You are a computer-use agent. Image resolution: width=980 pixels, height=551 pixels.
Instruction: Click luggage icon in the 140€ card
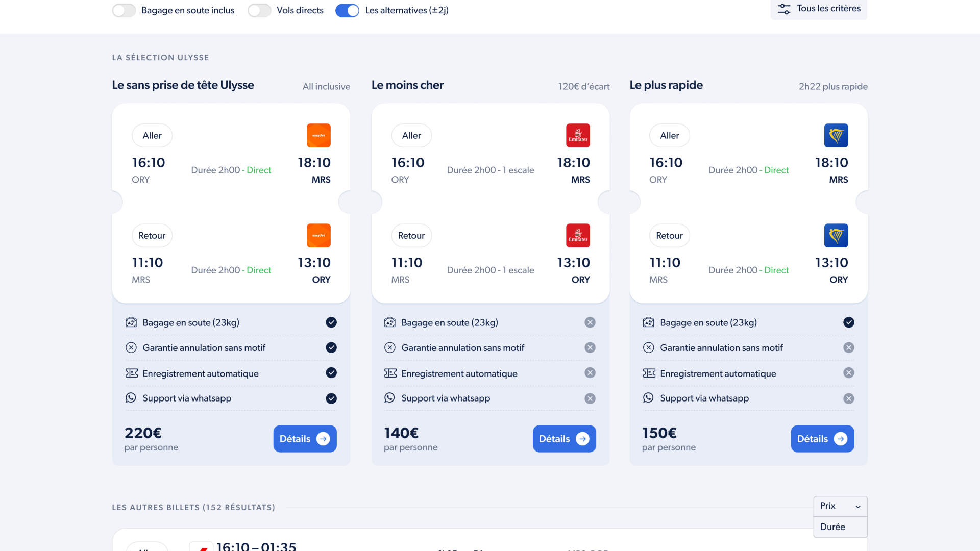point(390,322)
